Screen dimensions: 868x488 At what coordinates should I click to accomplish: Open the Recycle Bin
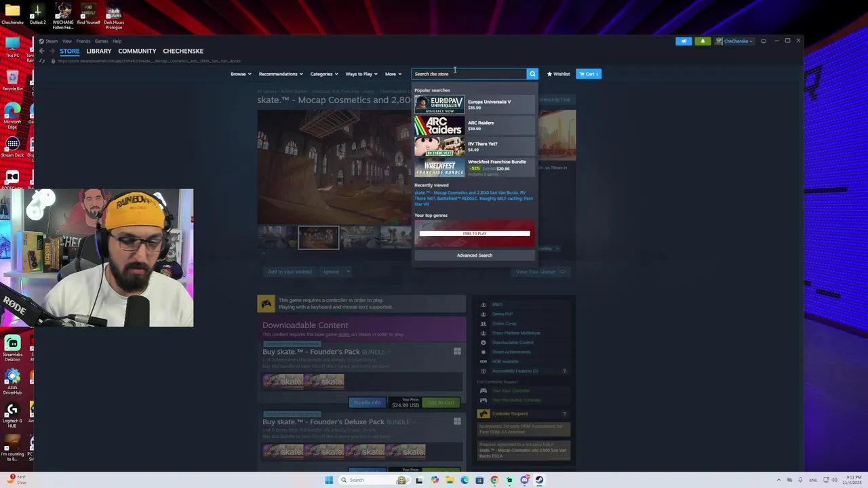(12, 81)
